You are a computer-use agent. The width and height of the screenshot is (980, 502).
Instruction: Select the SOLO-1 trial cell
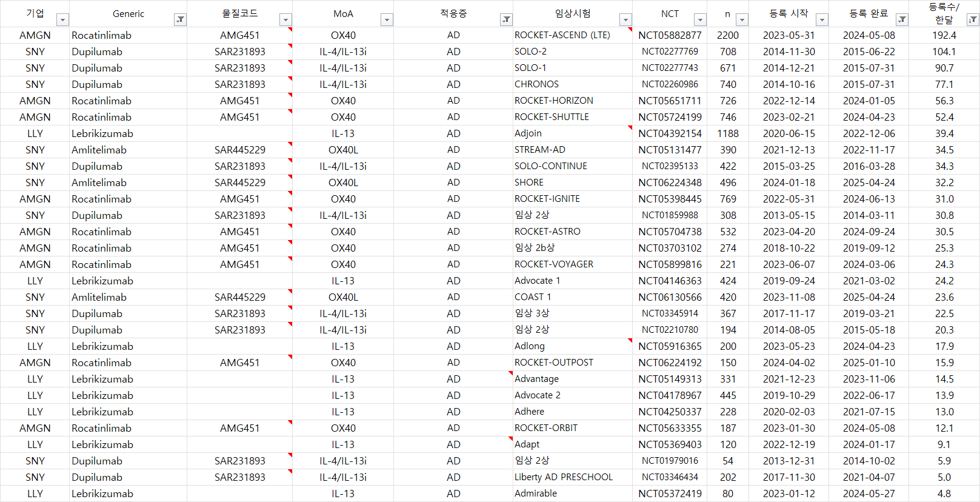tap(573, 68)
